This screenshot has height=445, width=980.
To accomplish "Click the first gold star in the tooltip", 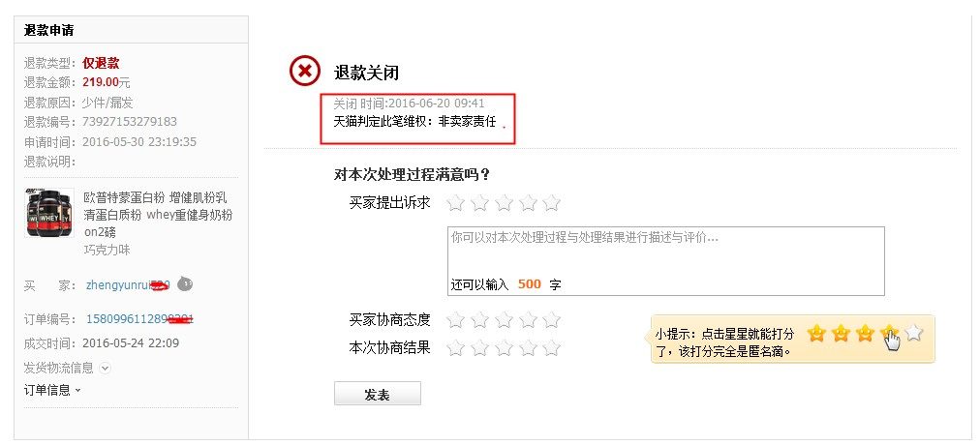I will click(x=816, y=334).
